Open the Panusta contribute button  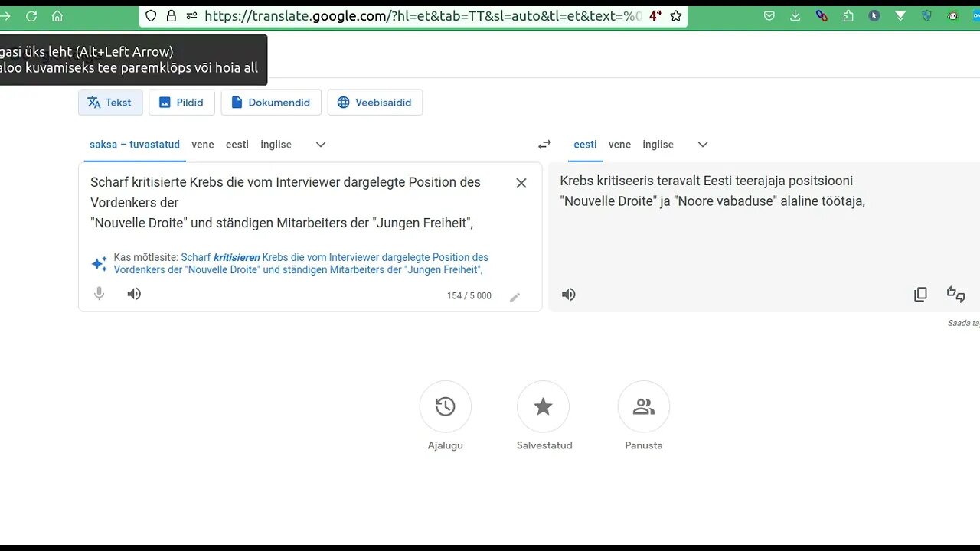point(644,406)
